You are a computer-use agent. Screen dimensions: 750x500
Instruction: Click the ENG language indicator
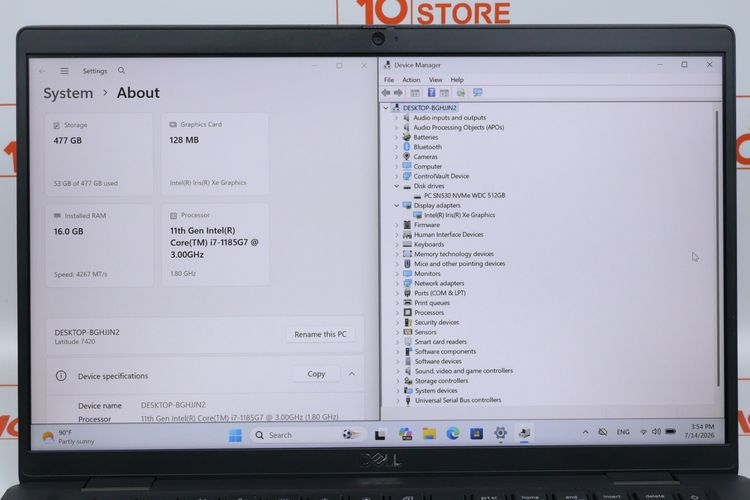[x=623, y=432]
